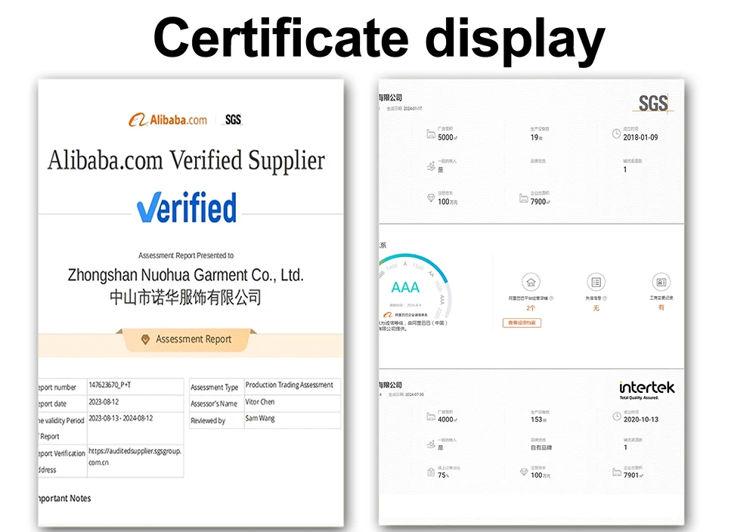Click the 7901㎡ area value
756x532 pixels.
click(x=634, y=475)
